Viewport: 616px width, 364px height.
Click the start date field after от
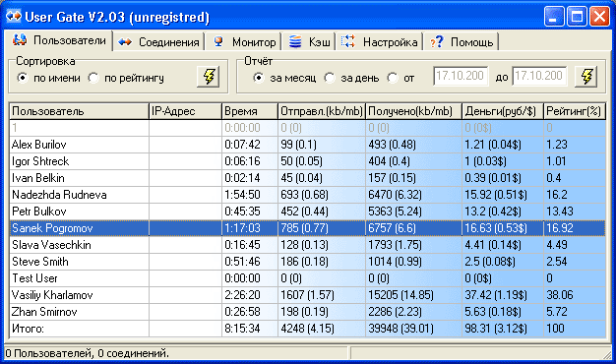click(461, 76)
